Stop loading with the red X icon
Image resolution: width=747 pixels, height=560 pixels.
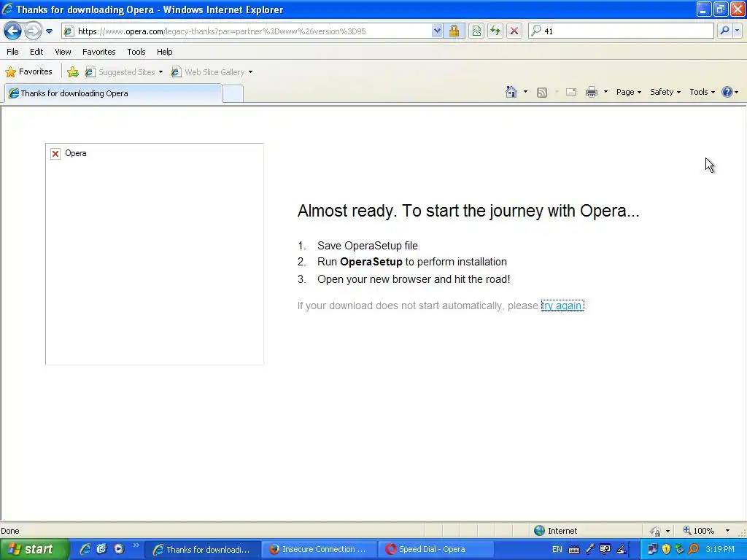[514, 31]
